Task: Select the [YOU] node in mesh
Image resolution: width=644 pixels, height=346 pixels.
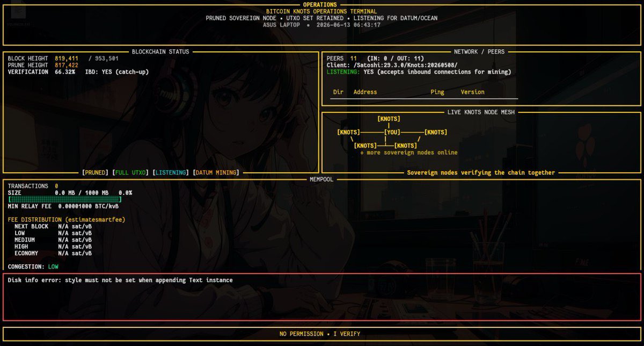Action: [392, 132]
